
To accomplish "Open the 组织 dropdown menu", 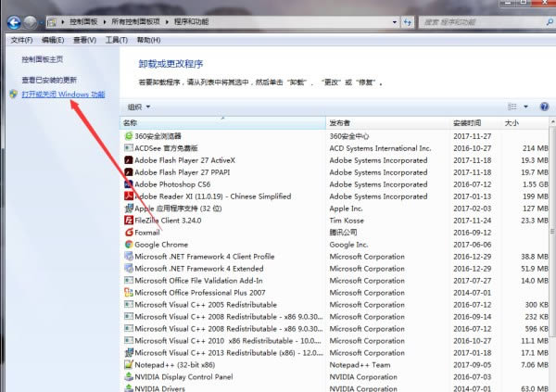I will point(139,107).
